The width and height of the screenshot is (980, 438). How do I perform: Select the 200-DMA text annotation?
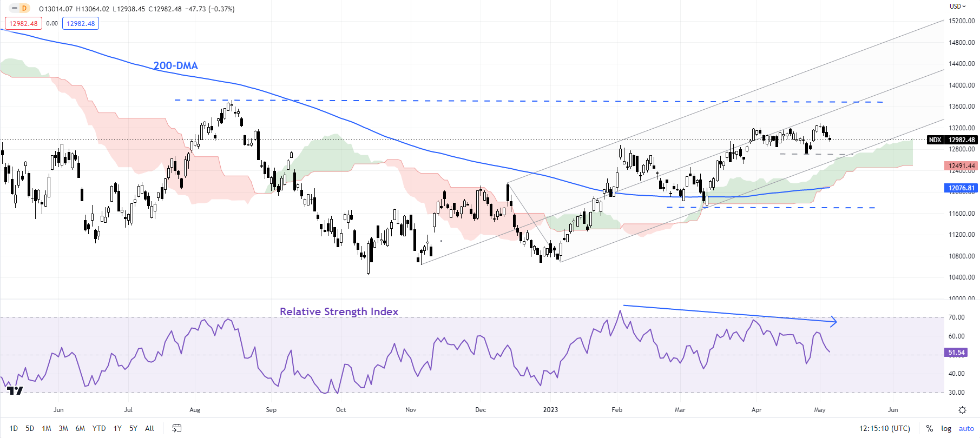tap(175, 65)
